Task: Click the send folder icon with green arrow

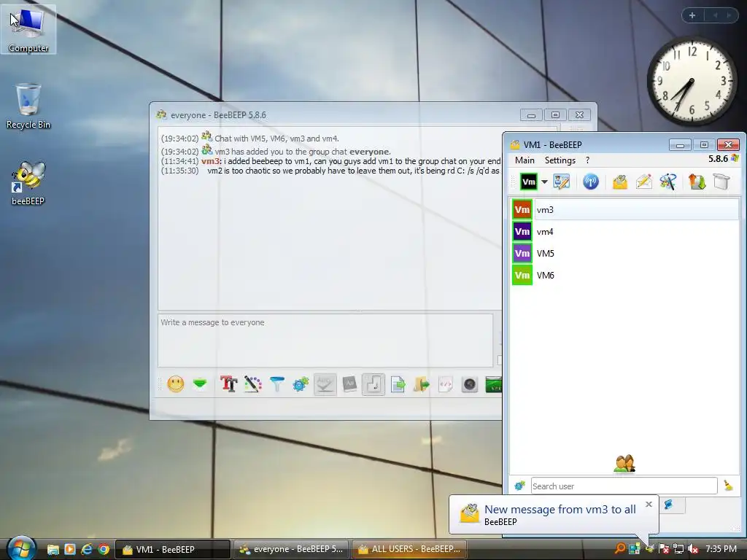Action: (x=421, y=384)
